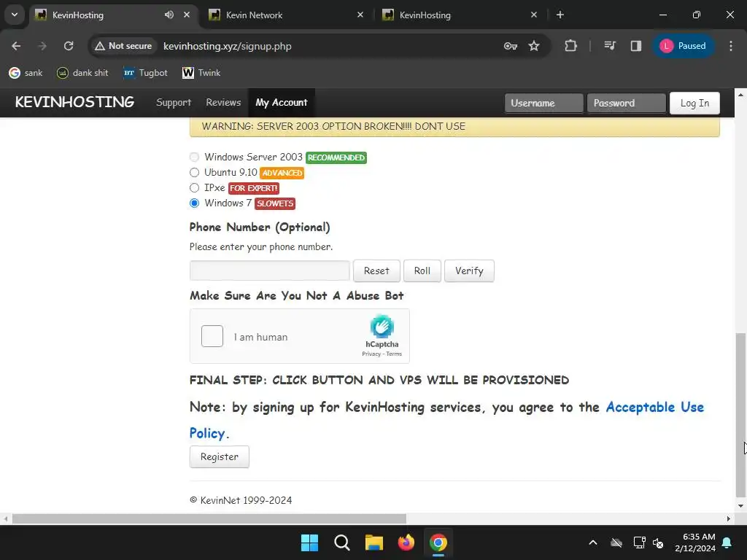
Task: Open the Extensions puzzle icon
Action: coord(570,46)
